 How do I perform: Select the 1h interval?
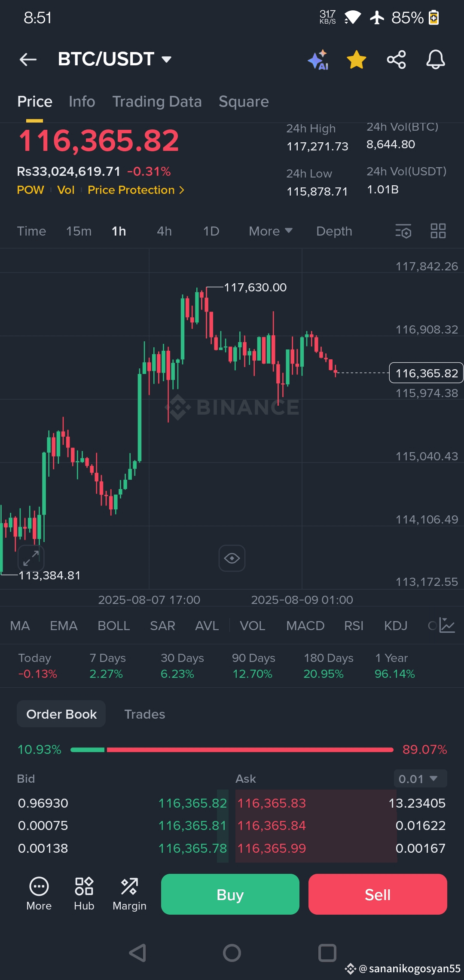click(119, 231)
